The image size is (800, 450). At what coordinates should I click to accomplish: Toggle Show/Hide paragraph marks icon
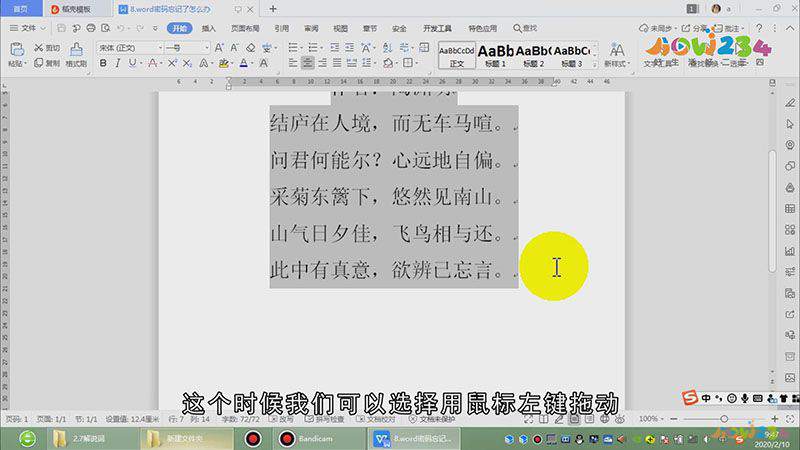(405, 47)
